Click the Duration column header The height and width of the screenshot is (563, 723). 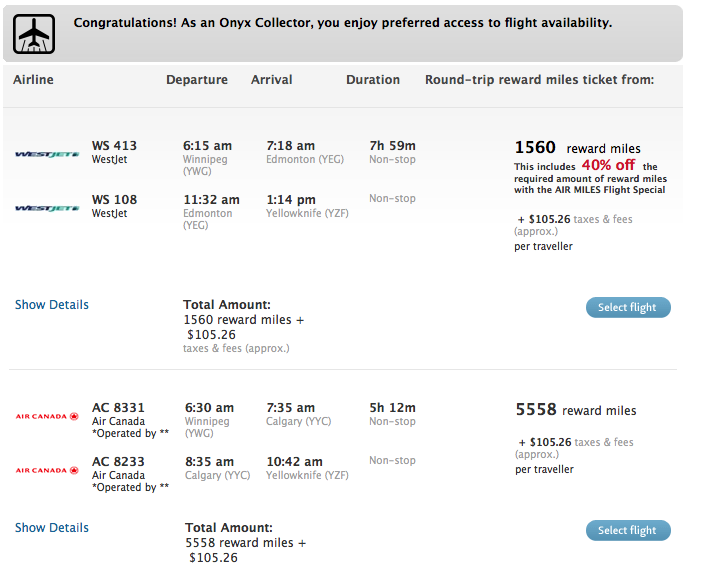[373, 80]
